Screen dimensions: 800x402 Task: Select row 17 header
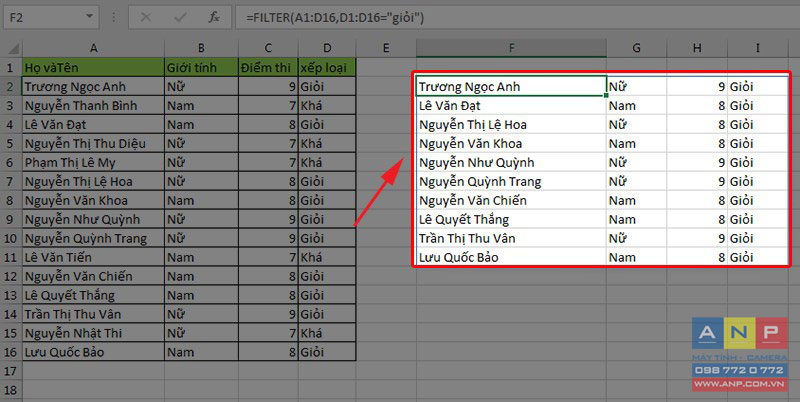pos(11,371)
